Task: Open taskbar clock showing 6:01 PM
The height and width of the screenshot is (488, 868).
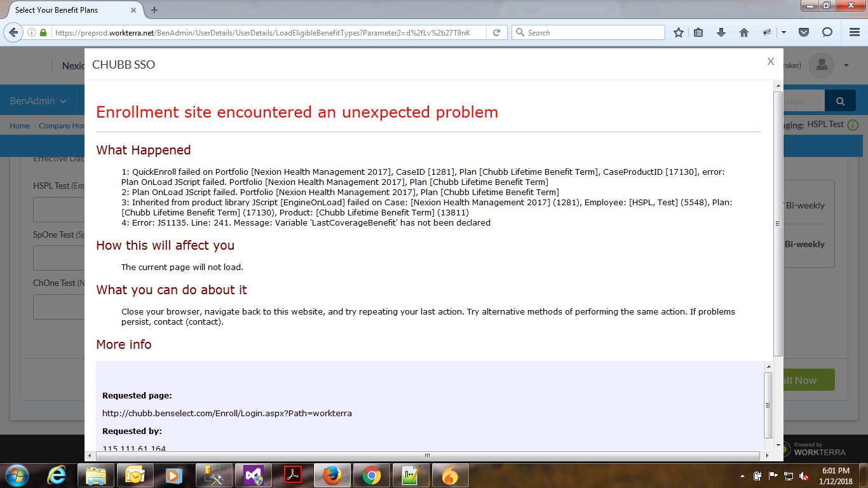Action: 837,475
